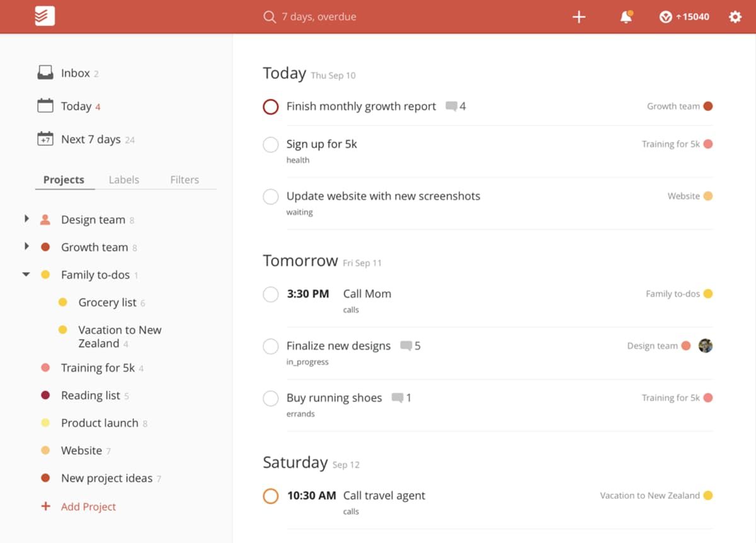Mark Call travel agent as done
The image size is (756, 543).
pyautogui.click(x=270, y=496)
